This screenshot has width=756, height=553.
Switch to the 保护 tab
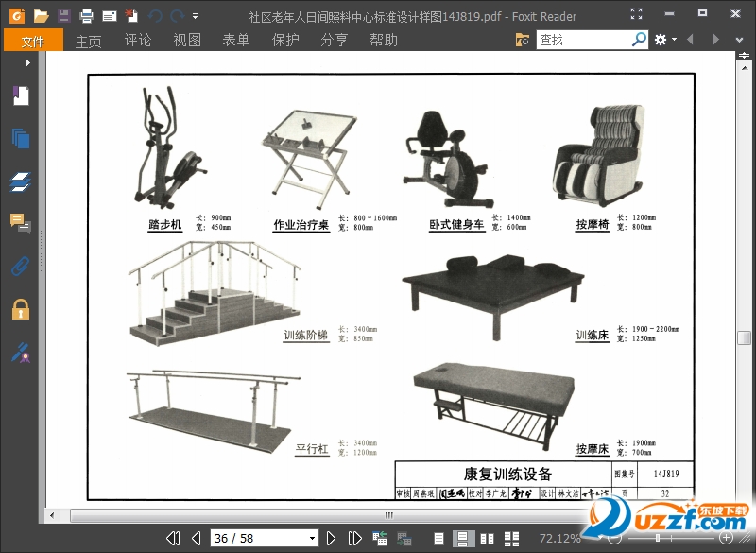point(285,40)
